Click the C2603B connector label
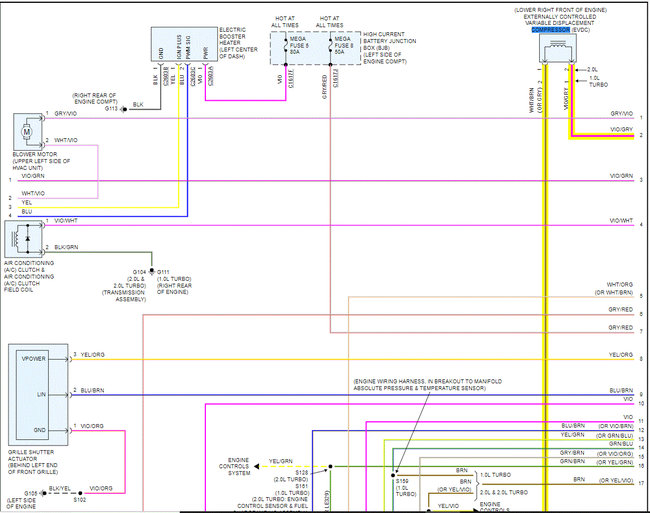 tap(165, 76)
